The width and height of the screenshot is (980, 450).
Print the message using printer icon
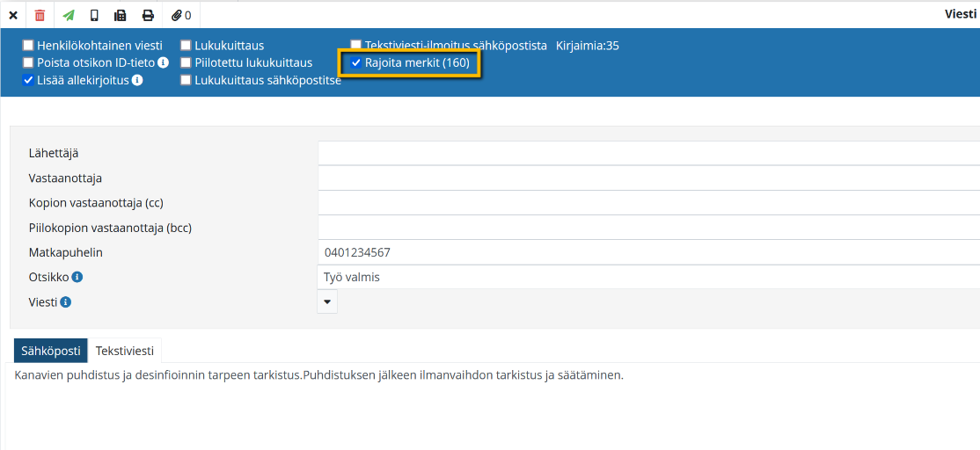[x=148, y=15]
